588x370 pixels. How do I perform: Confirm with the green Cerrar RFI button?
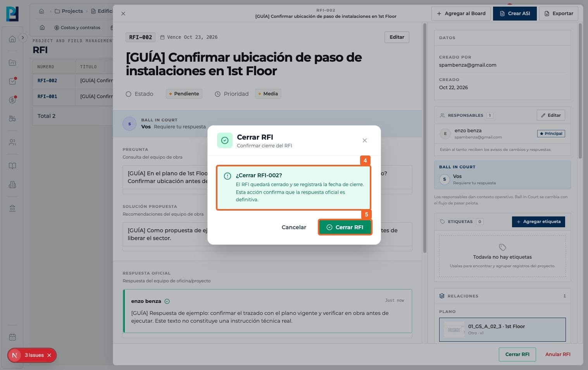coord(345,227)
